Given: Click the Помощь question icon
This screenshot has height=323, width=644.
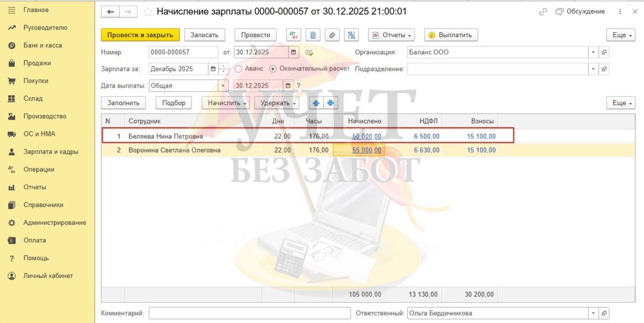Looking at the screenshot, I should 12,258.
